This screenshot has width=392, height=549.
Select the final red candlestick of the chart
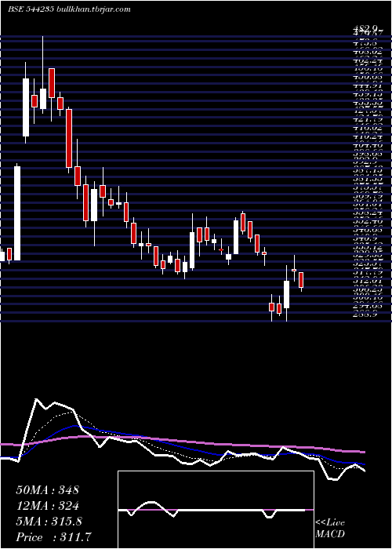pos(301,280)
